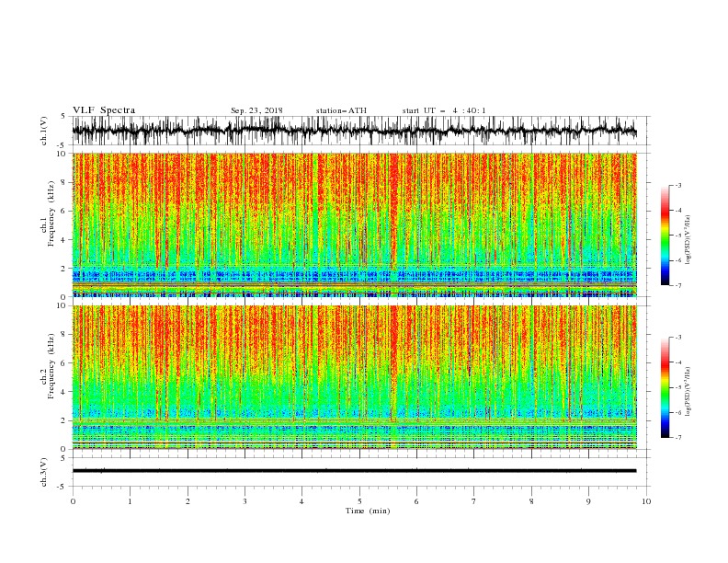Click the "3" minute tick label

pos(245,501)
